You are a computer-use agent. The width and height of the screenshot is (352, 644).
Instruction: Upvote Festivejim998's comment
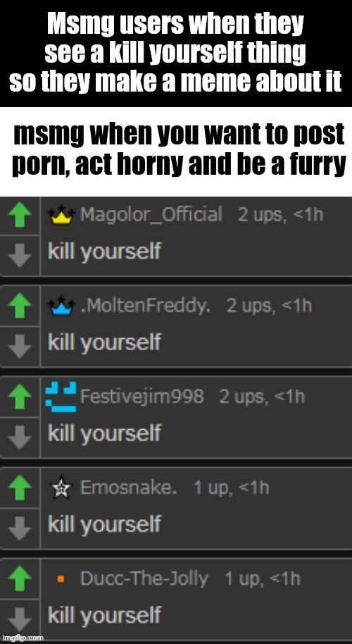(x=20, y=398)
